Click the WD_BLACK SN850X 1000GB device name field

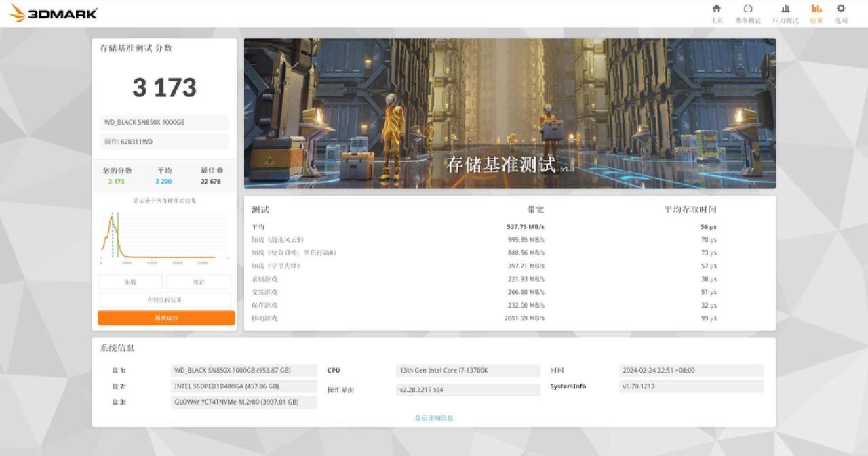pos(164,123)
